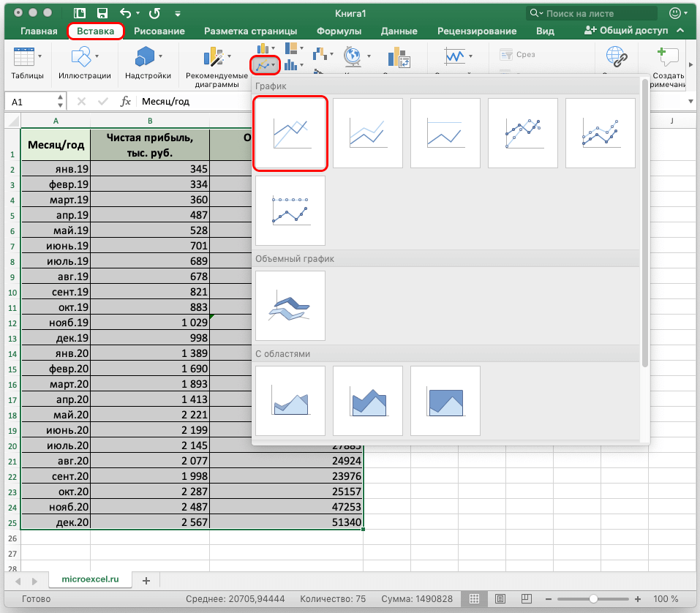Viewport: 700px width, 613px height.
Task: Expand the maps chart dropdown arrow
Action: pyautogui.click(x=369, y=56)
